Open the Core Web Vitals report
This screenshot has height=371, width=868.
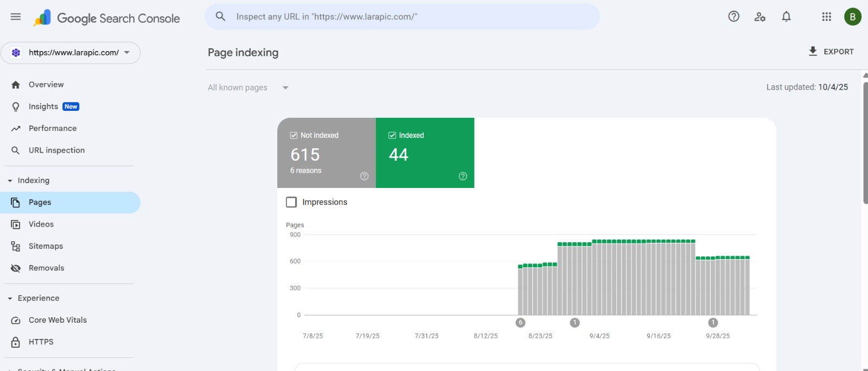tap(58, 320)
